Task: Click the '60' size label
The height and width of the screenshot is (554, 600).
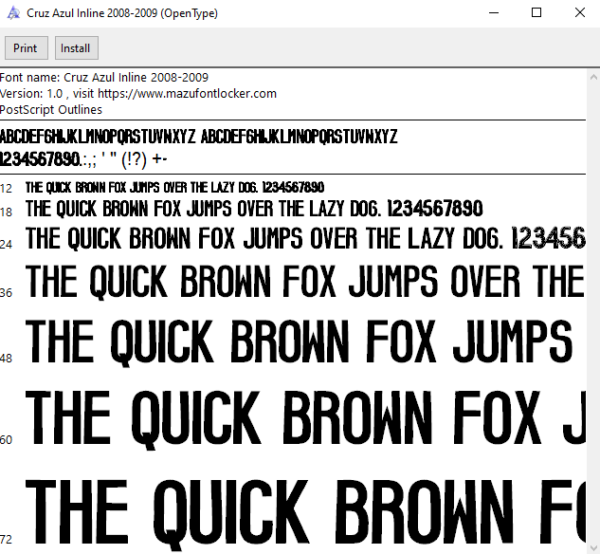Action: [6, 440]
